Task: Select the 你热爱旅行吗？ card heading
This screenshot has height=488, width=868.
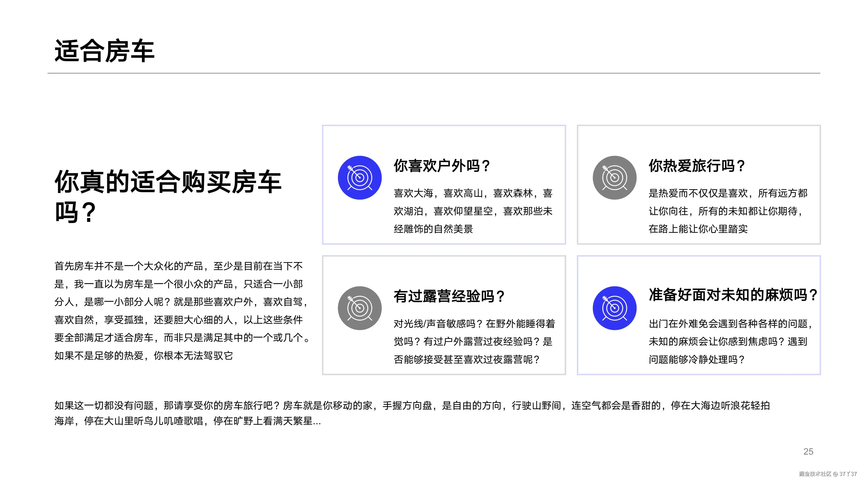Action: pos(697,166)
